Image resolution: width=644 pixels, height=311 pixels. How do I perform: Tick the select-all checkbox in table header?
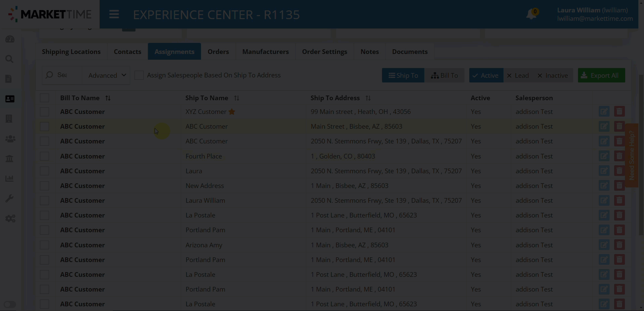coord(44,98)
